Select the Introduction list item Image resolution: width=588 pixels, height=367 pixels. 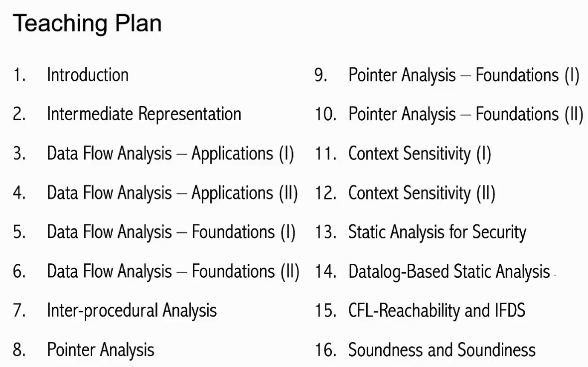(87, 75)
